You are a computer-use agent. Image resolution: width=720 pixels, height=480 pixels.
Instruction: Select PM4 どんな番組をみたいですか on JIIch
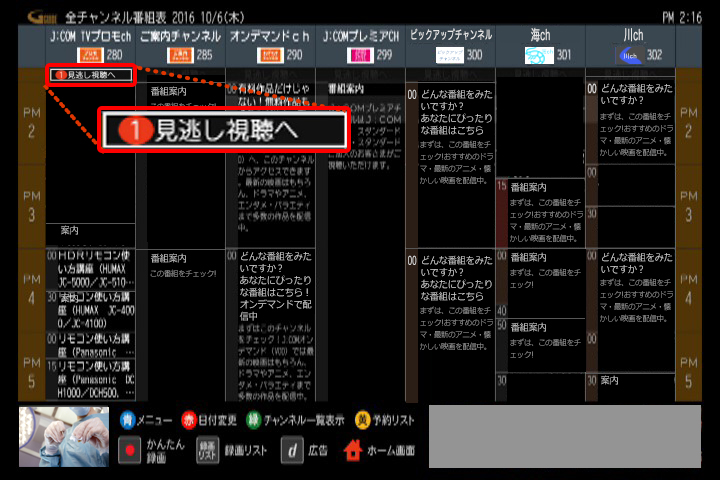coord(630,311)
